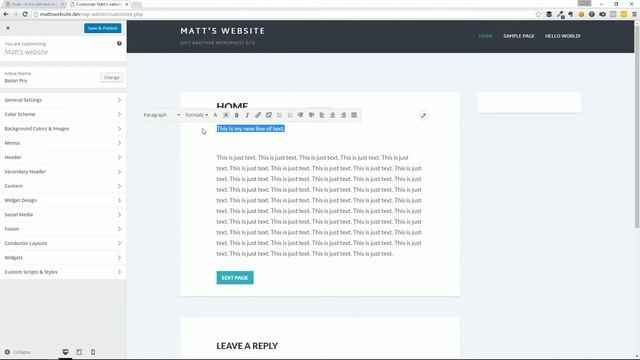Click the bulleted list icon
The image size is (640, 360).
coord(279,115)
